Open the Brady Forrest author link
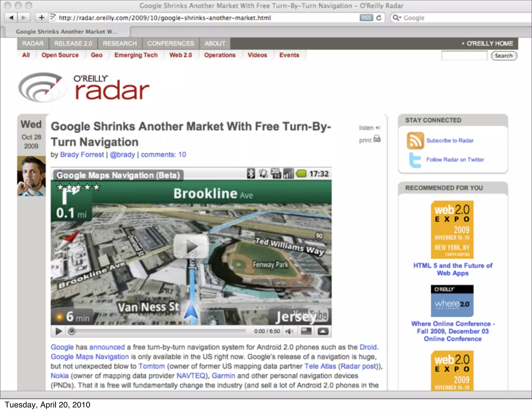The height and width of the screenshot is (412, 532). click(82, 154)
